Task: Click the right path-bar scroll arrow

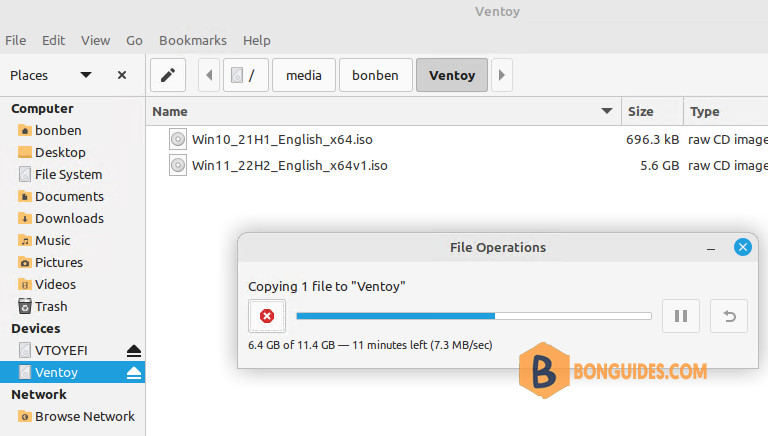Action: pos(502,75)
